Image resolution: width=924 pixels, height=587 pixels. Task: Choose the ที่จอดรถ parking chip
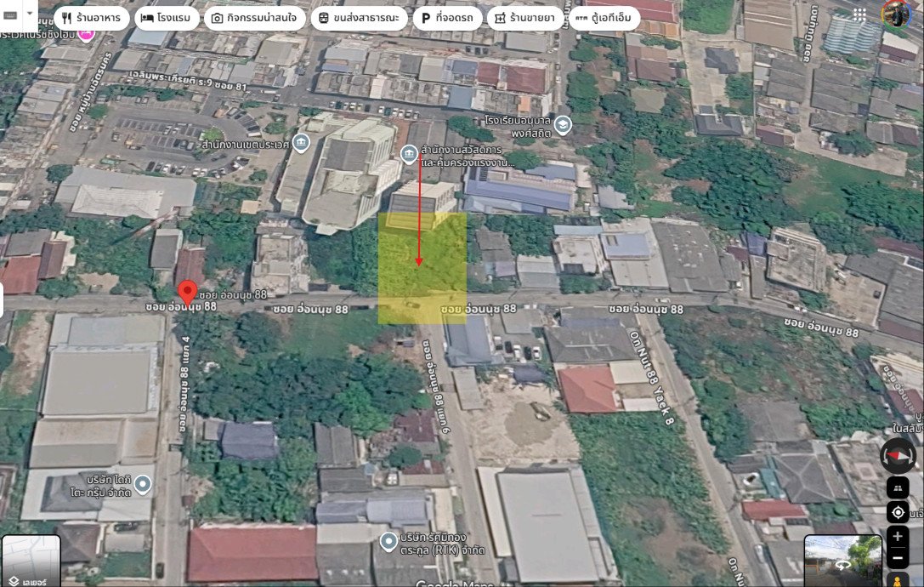coord(447,18)
